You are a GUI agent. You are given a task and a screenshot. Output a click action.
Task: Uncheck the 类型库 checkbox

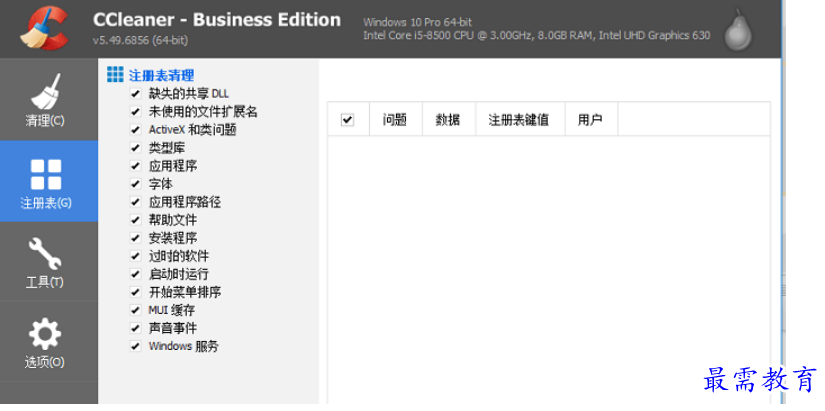[136, 148]
